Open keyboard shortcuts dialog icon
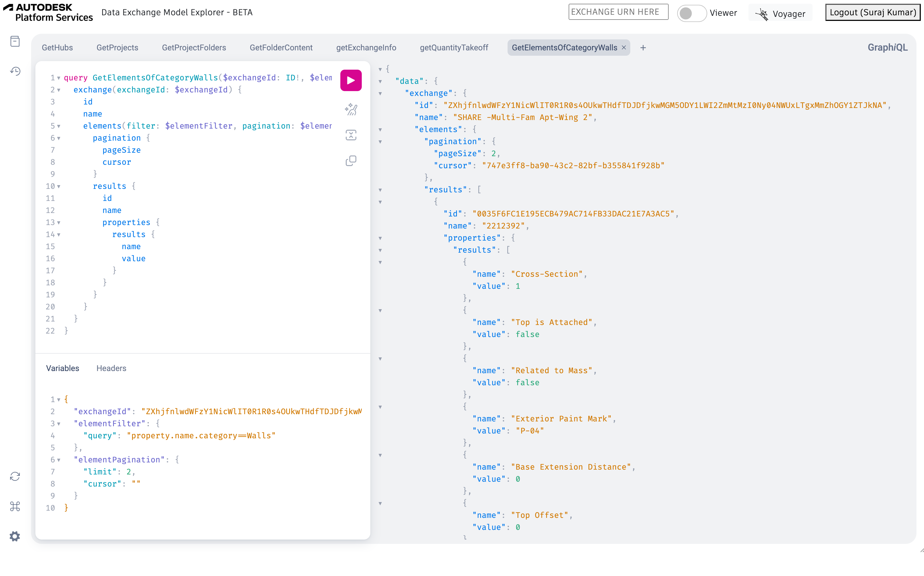The image size is (924, 576). tap(15, 506)
